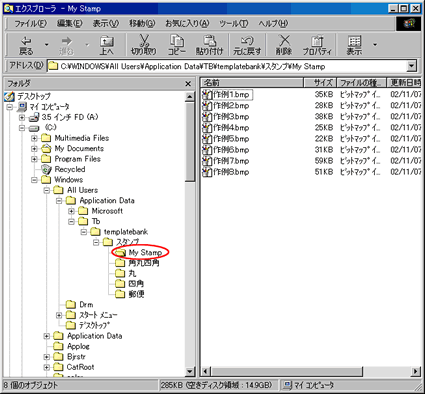Sort by the ファイルの種類 column header
The image size is (425, 394).
pos(362,83)
